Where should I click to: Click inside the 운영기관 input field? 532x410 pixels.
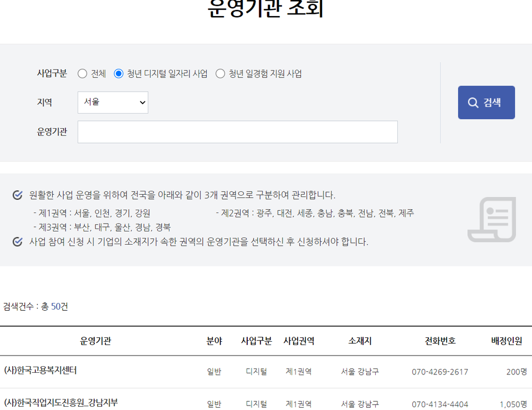pyautogui.click(x=237, y=131)
